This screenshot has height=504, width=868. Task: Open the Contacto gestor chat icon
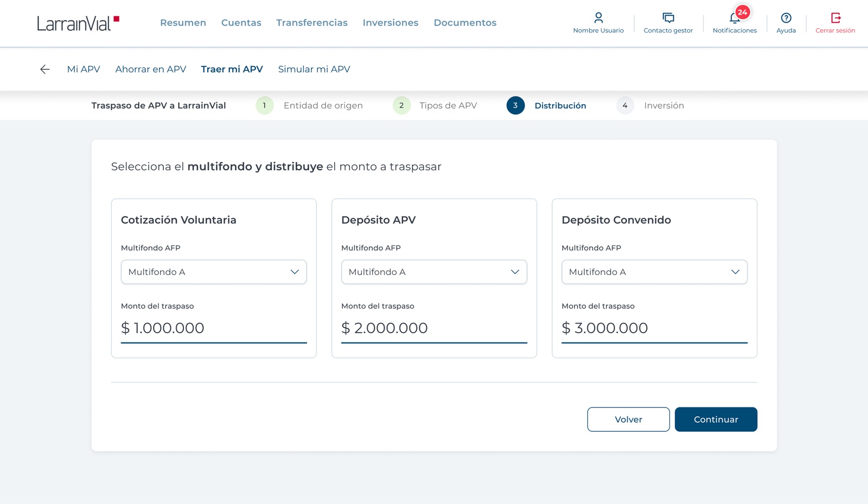(x=668, y=18)
